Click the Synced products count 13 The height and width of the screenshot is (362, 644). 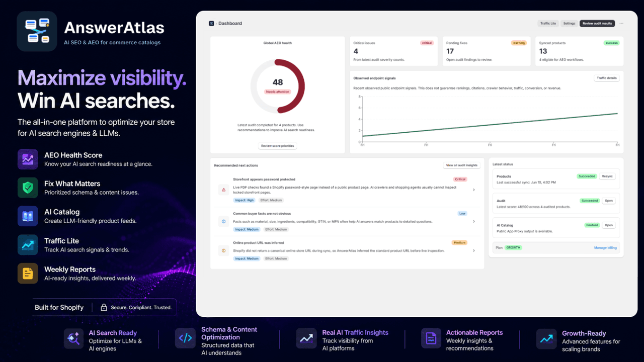coord(543,51)
